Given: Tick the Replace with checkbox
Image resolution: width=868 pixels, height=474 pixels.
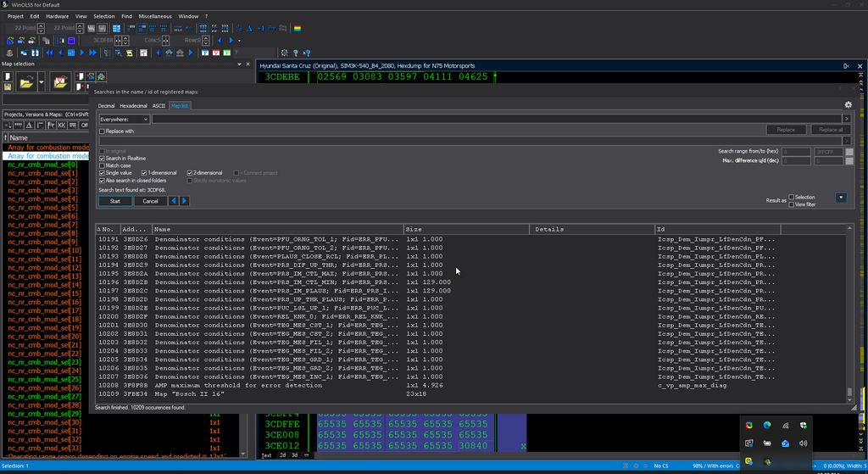Looking at the screenshot, I should coord(103,131).
